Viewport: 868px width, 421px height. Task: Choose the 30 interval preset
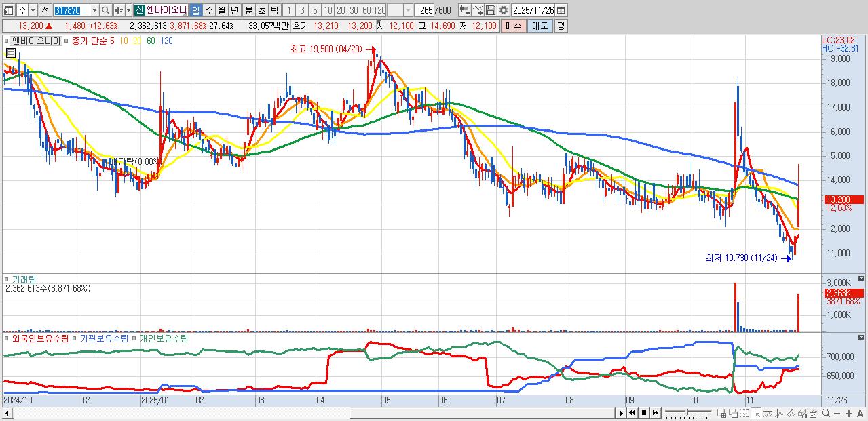coord(354,10)
